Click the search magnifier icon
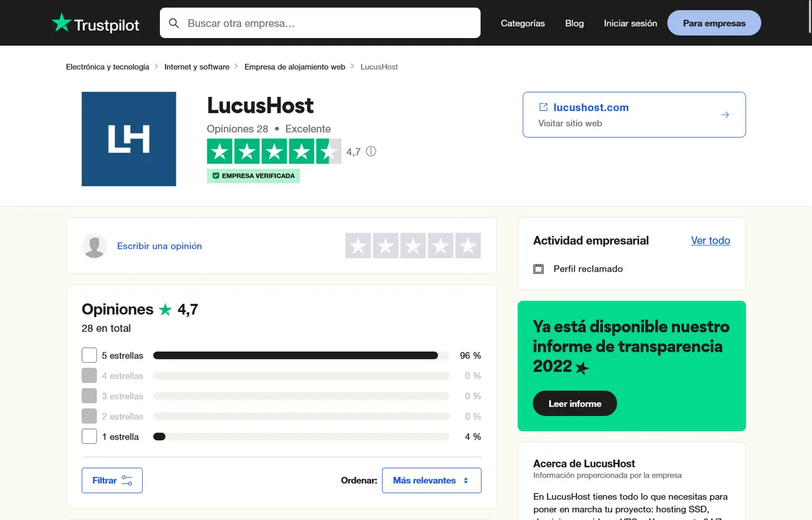The image size is (812, 520). pos(174,23)
